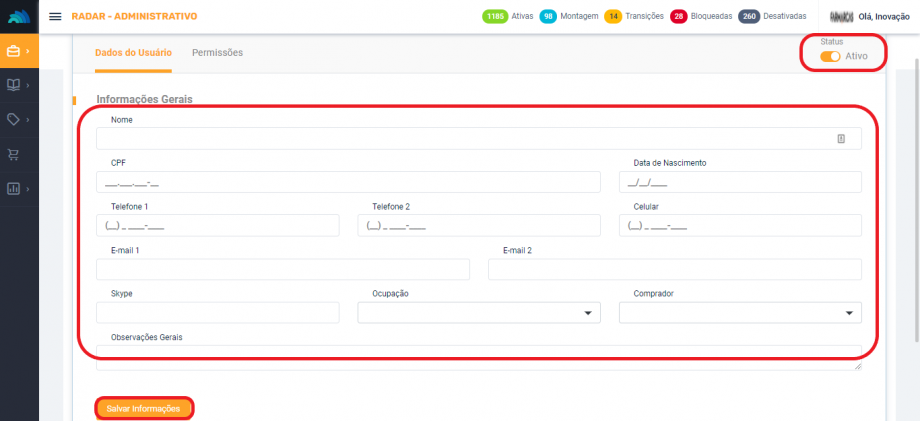Click the Salvar Informações button

point(143,408)
